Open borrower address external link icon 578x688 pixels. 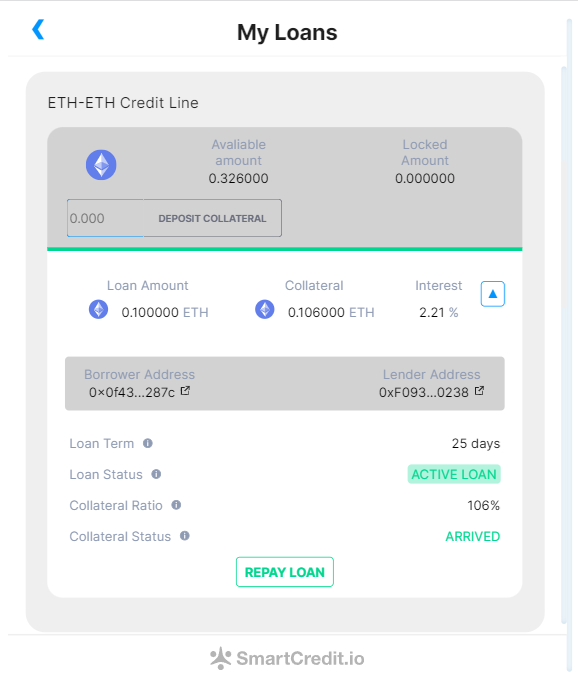click(185, 391)
